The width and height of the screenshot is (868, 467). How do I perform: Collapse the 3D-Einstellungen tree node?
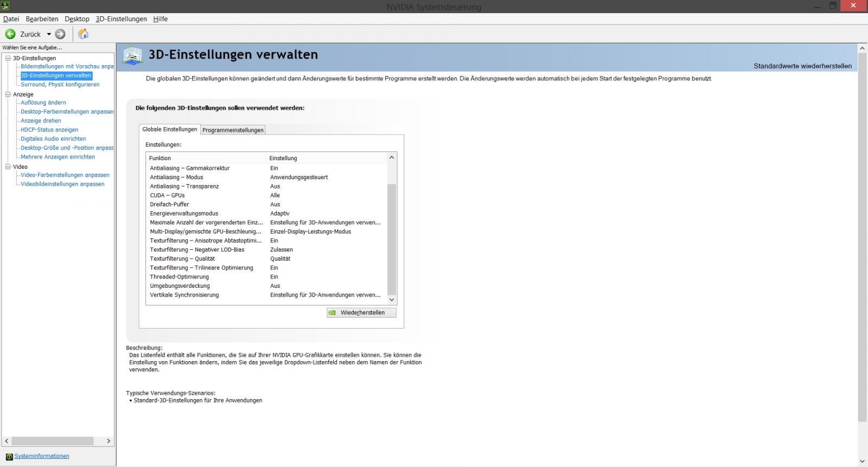pyautogui.click(x=8, y=58)
